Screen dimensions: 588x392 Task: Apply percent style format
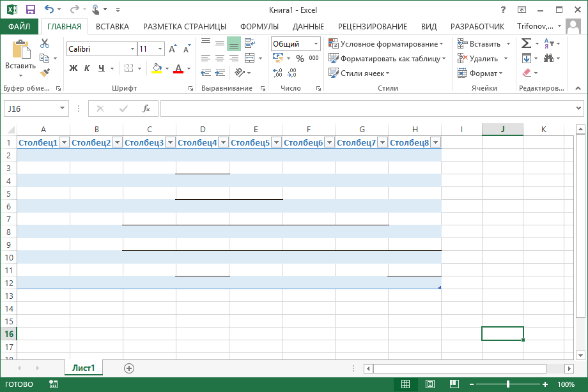pos(300,59)
